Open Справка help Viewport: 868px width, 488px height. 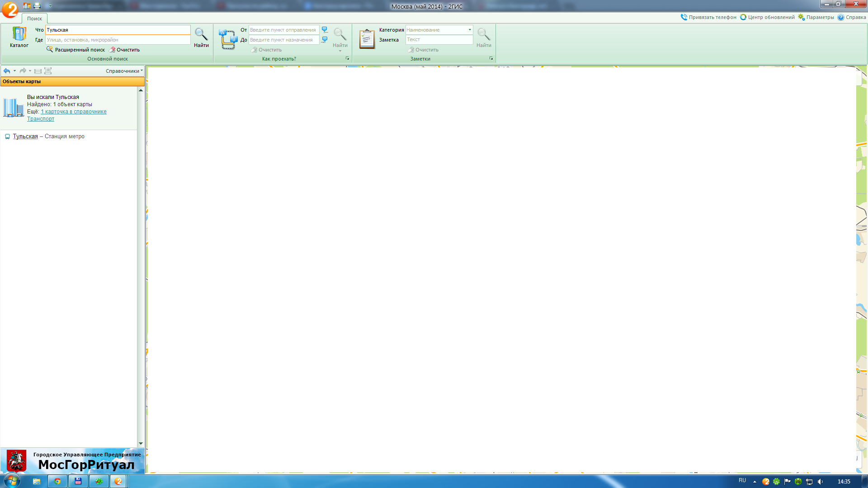(x=852, y=17)
